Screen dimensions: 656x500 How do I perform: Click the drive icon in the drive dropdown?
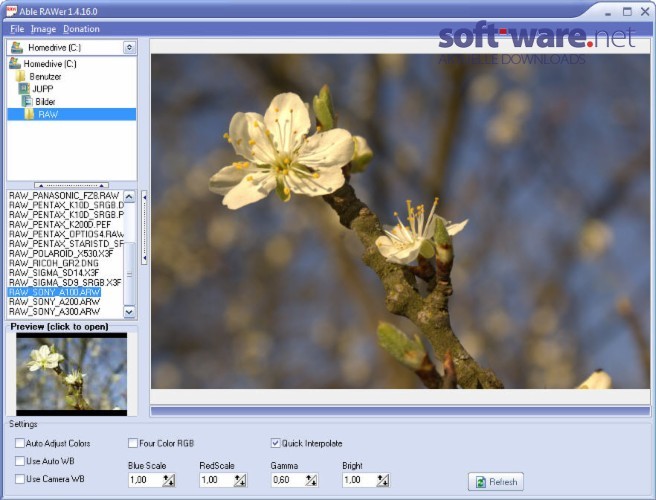(x=17, y=48)
